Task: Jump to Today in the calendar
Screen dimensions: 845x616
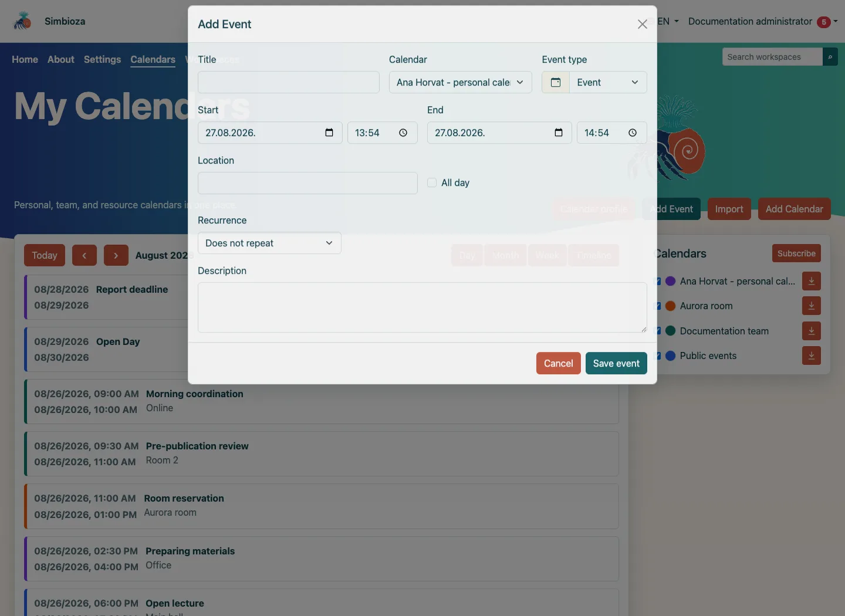Action: (45, 255)
